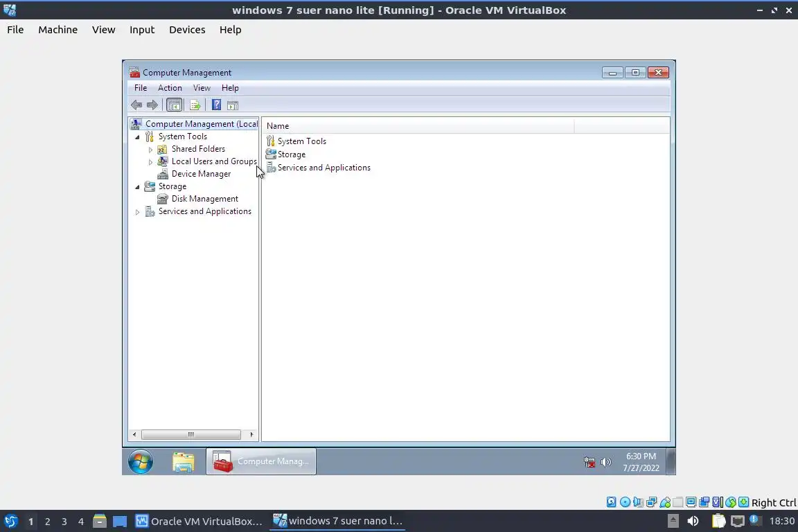798x532 pixels.
Task: Open VirtualBox File menu
Action: [x=15, y=30]
